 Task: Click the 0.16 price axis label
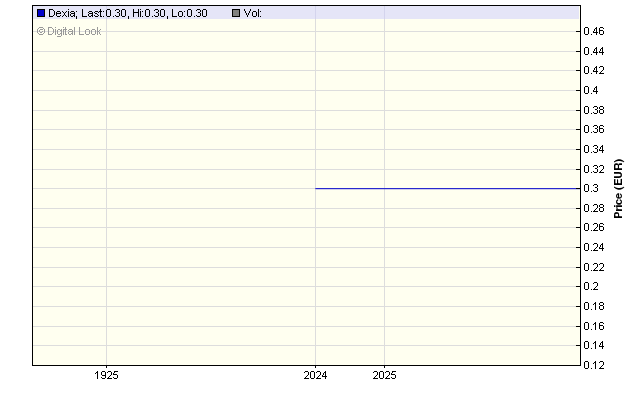coord(594,326)
